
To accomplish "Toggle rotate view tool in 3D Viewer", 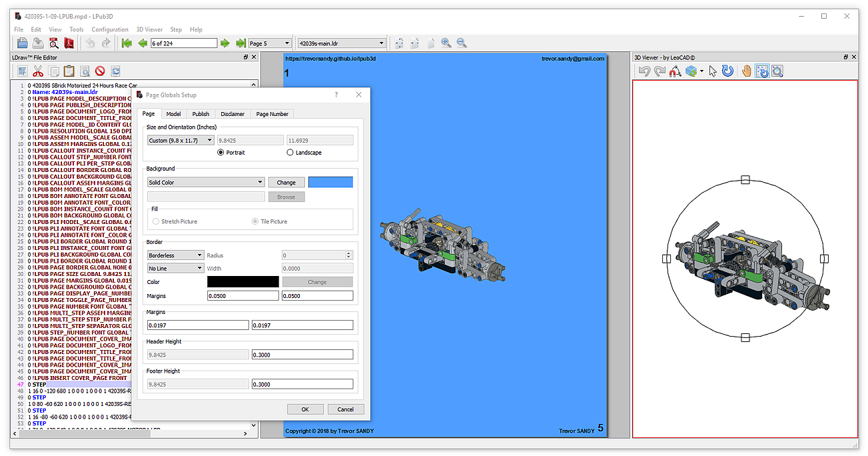I will point(762,71).
